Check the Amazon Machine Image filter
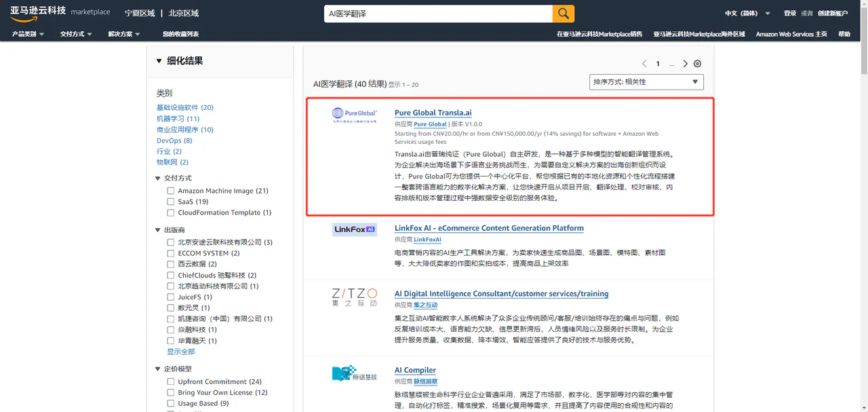Screen dimensions: 868x412 pyautogui.click(x=171, y=191)
